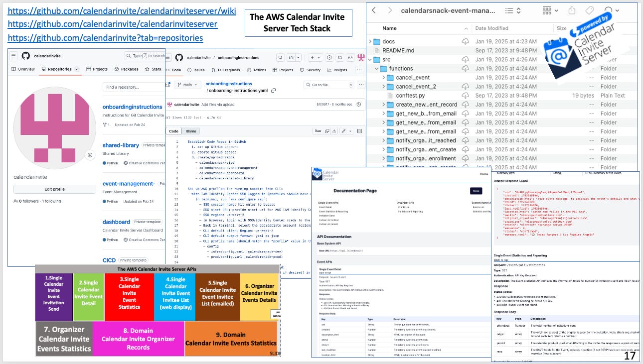Open the Finder group-by dropdown
Screen dimensions: 643x364
point(550,10)
